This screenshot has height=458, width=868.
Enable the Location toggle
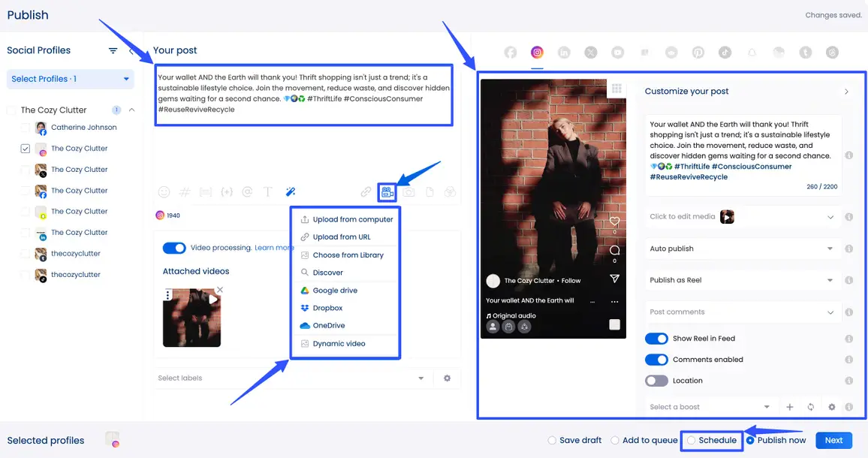[656, 380]
